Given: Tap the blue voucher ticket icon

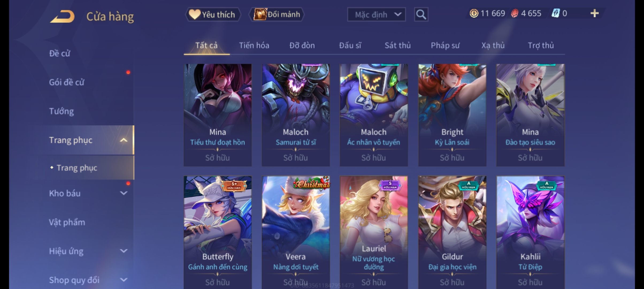Looking at the screenshot, I should pyautogui.click(x=555, y=13).
